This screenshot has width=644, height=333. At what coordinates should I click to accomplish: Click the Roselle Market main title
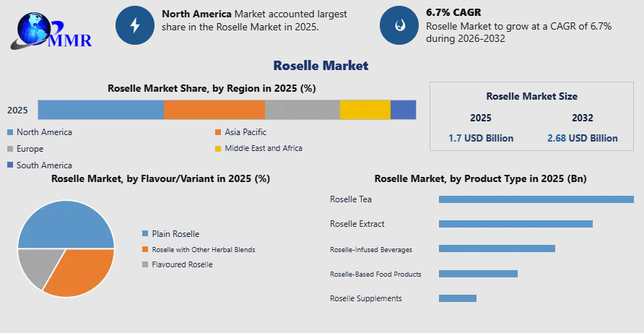(321, 66)
